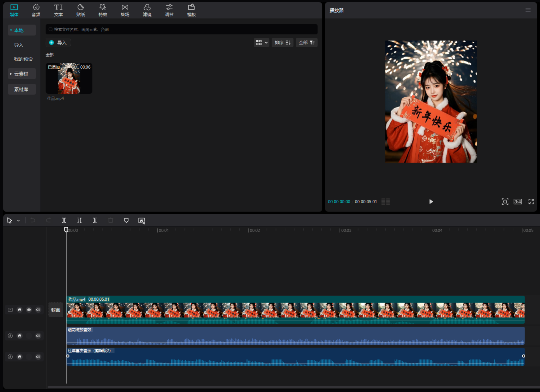Screen dimensions: 540x392
Task: Switch to the 文本 text tab
Action: point(58,10)
